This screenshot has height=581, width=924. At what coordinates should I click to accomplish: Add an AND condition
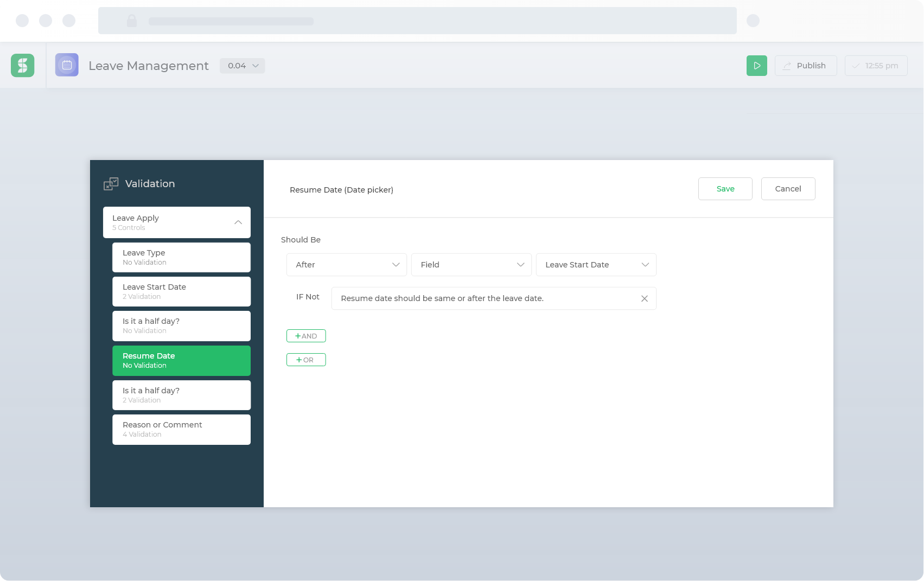coord(306,336)
